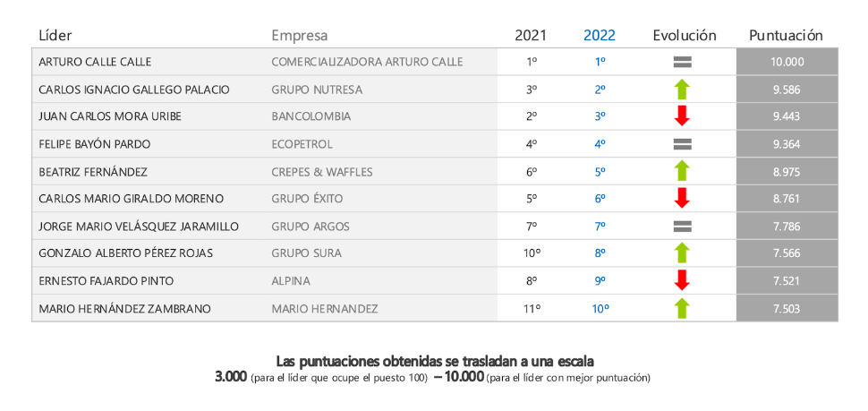
Task: Click leader name Beatriz Fernández
Action: [x=93, y=171]
